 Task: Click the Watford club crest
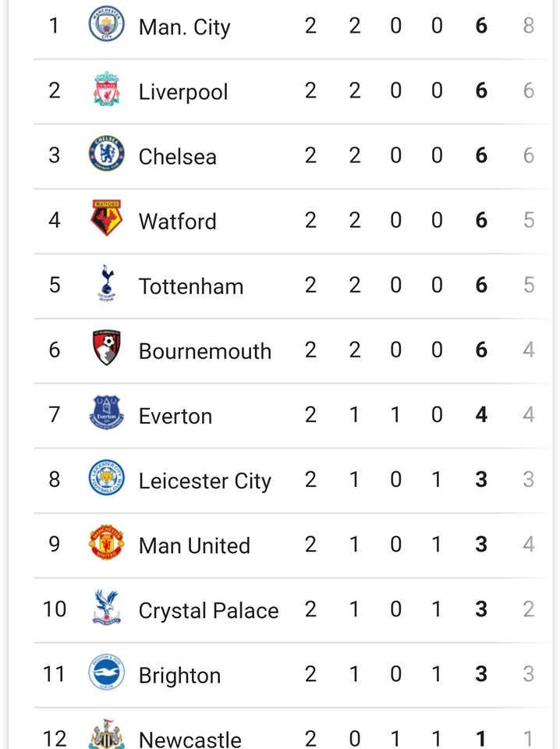coord(106,218)
